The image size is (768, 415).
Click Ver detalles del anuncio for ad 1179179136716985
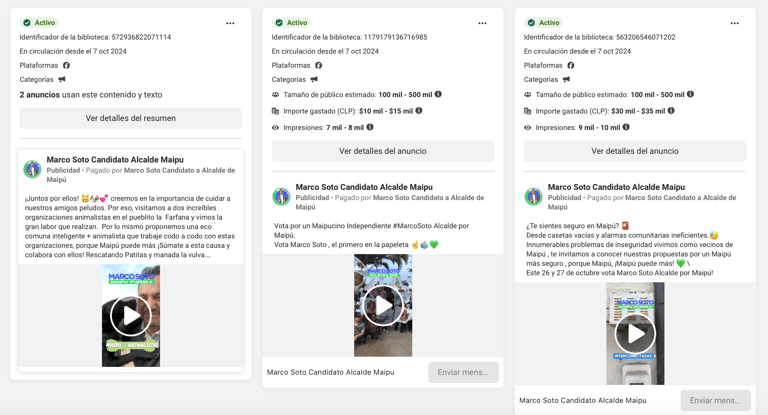click(x=383, y=151)
